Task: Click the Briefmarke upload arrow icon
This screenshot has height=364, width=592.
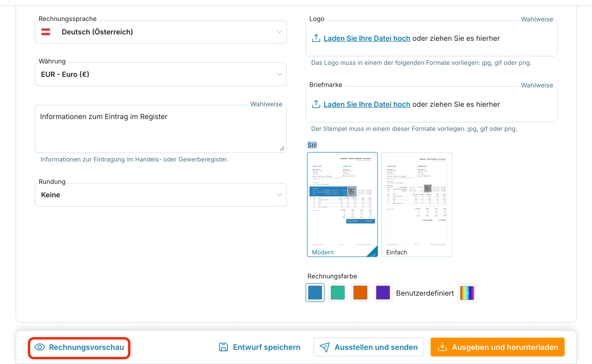Action: (316, 104)
